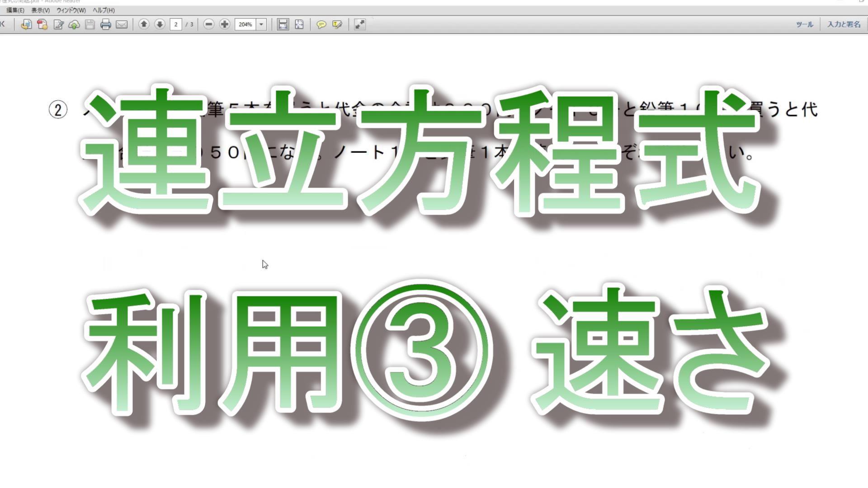This screenshot has height=488, width=868.
Task: Open the zoom level dropdown arrow
Action: (261, 24)
